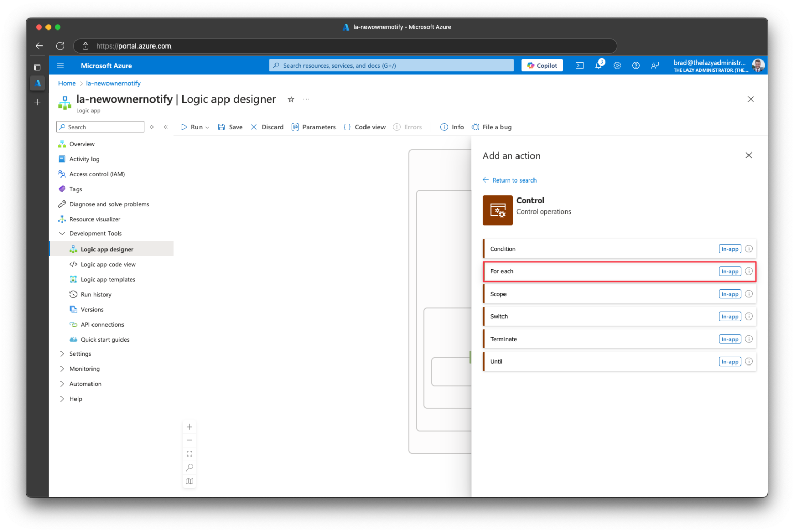Screen dimensions: 794x532
Task: Show info for the Condition action
Action: coord(749,249)
